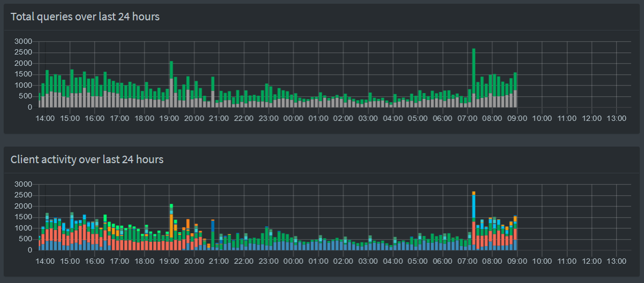Click the 3000 y-axis value in Client activity chart
Screen dimensions: 644x283
(x=23, y=184)
